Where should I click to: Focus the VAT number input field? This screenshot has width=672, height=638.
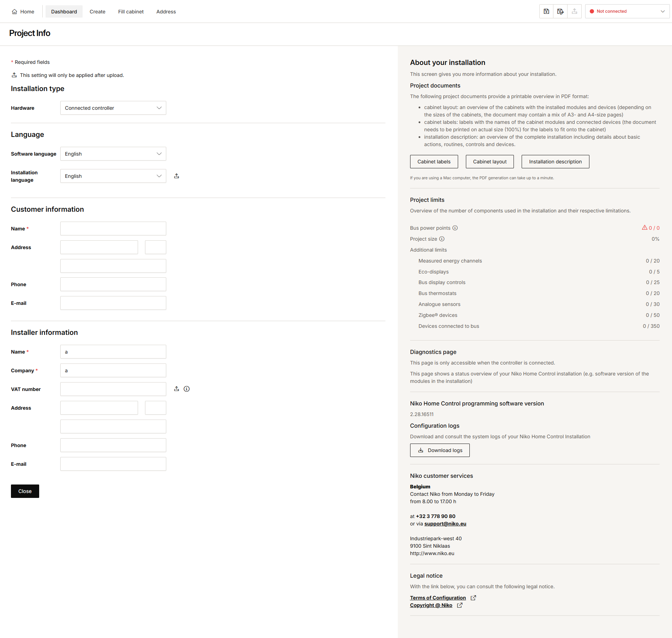113,389
